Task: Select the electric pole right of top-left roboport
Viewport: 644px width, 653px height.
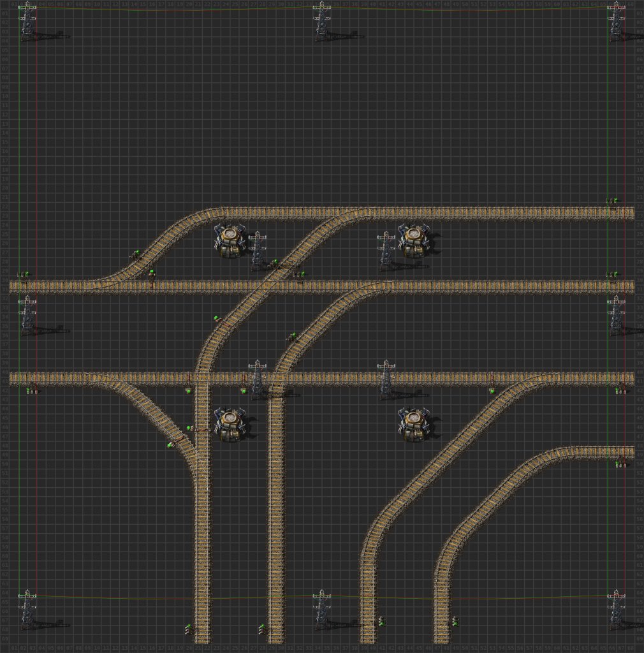Action: click(257, 251)
